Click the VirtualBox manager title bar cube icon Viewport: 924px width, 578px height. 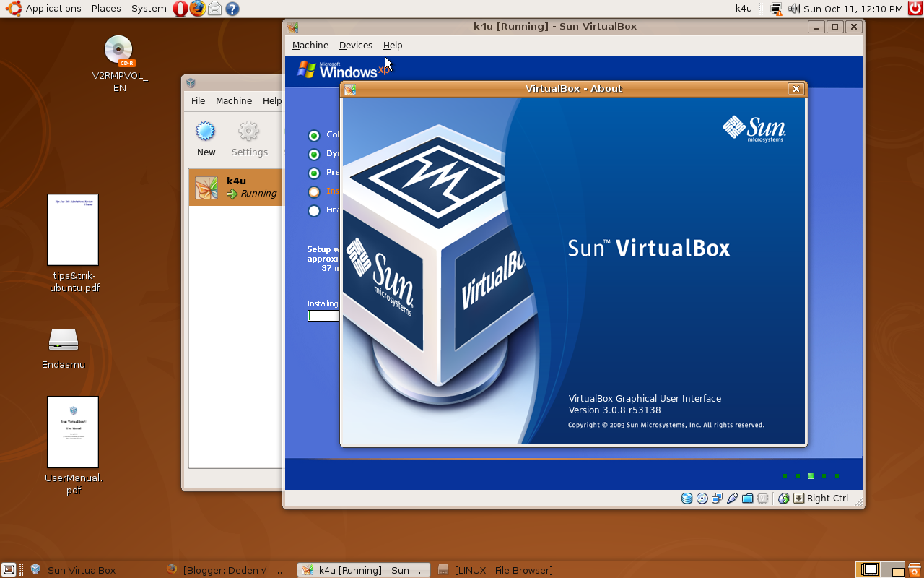point(191,83)
